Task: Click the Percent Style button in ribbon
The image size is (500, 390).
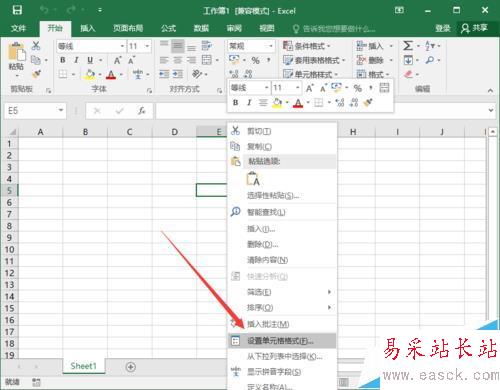Action: point(256,60)
